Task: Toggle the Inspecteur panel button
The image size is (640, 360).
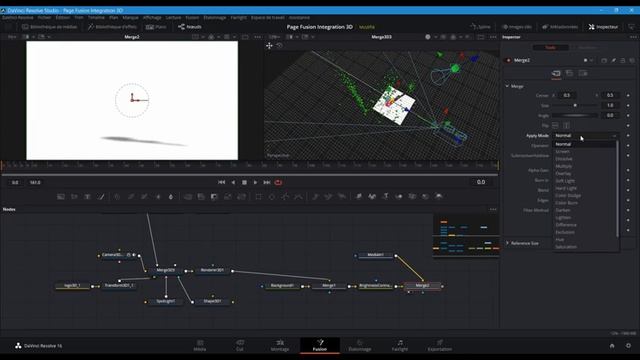Action: (603, 27)
